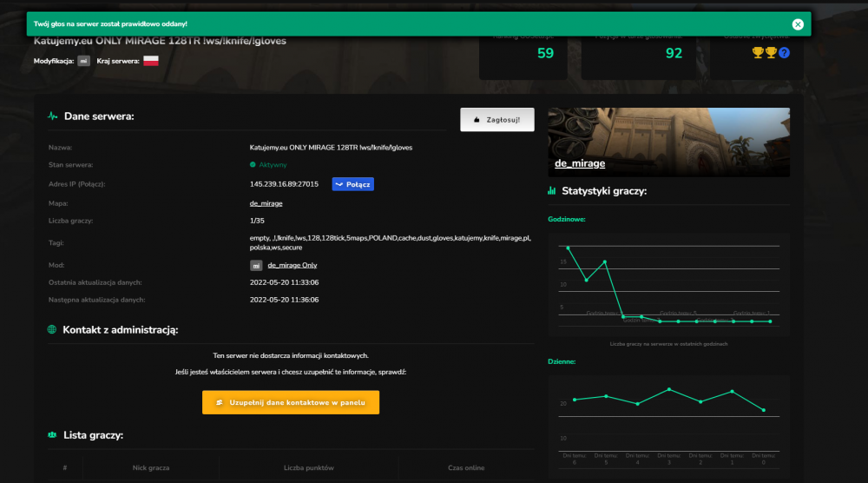Viewport: 868px width, 483px height.
Task: Click the pulse icon next to Dane serwera
Action: tap(53, 116)
